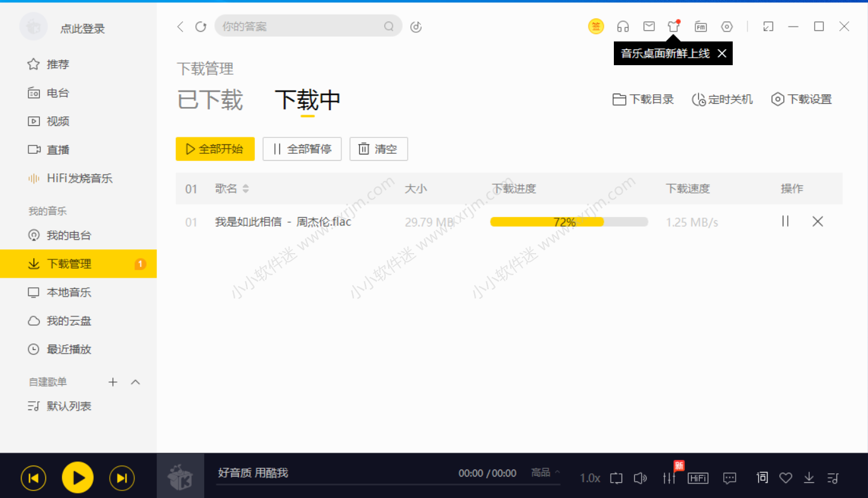Viewport: 868px width, 498px height.
Task: Open the FM radio icon in the top bar
Action: [700, 26]
